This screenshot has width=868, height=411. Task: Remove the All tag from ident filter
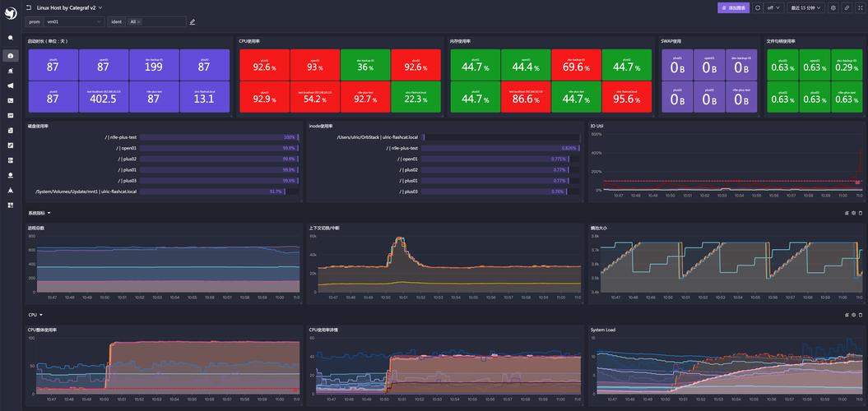click(x=138, y=21)
